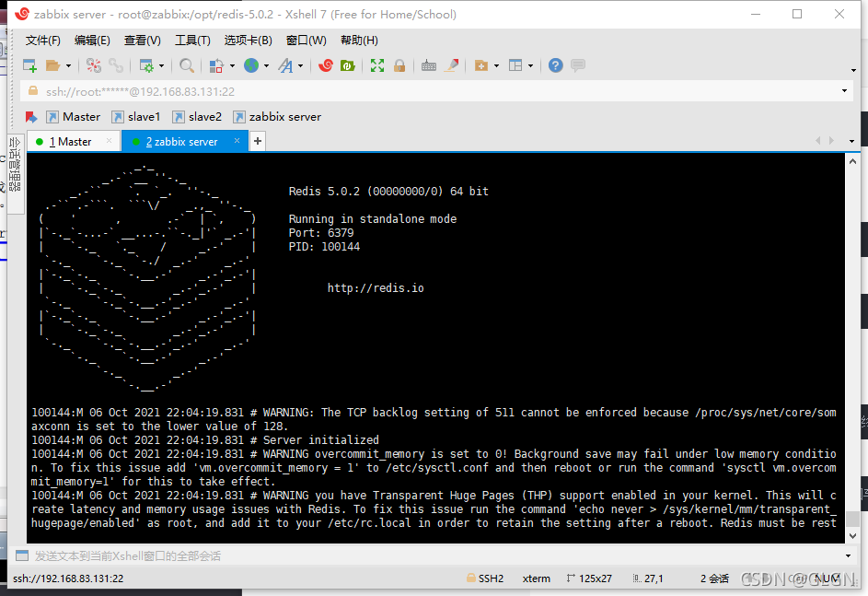The image size is (868, 596).
Task: Click the Disconnect icon
Action: click(x=94, y=66)
